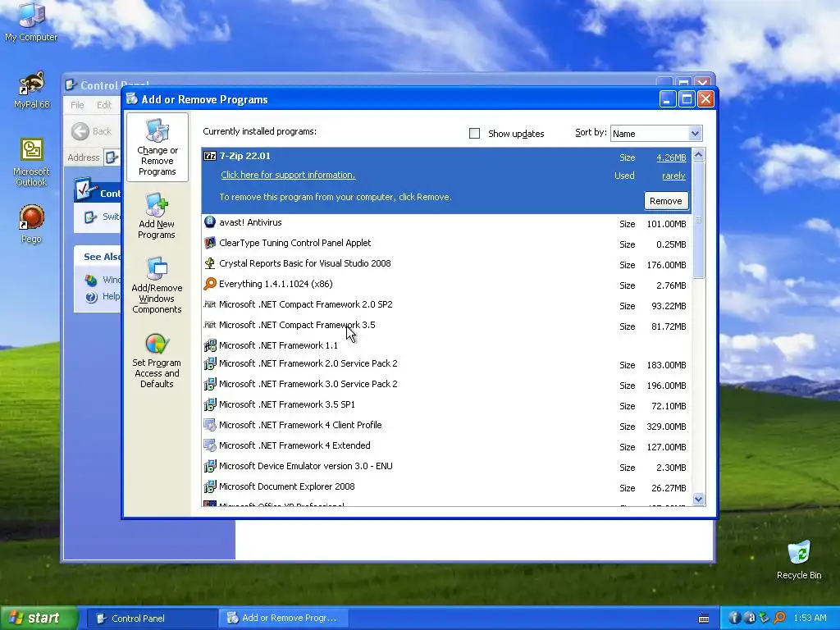This screenshot has width=840, height=630.
Task: Click the 0.25MB size value
Action: [x=671, y=244]
